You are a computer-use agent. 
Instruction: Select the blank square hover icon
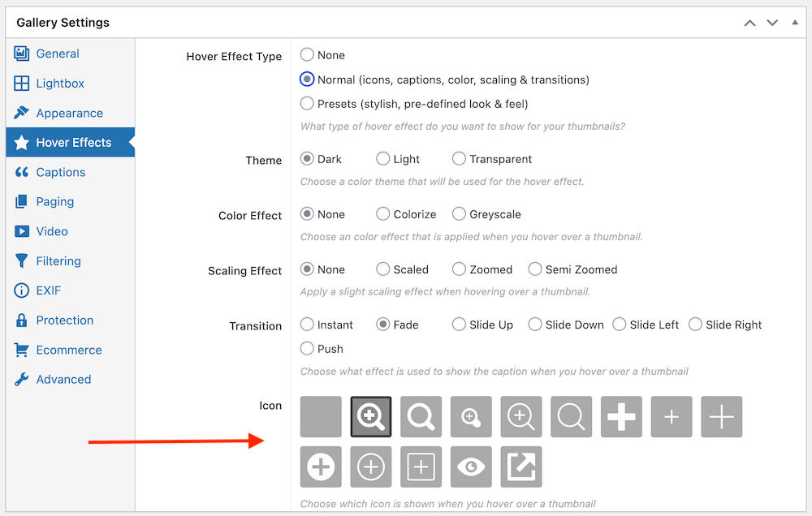coord(321,416)
